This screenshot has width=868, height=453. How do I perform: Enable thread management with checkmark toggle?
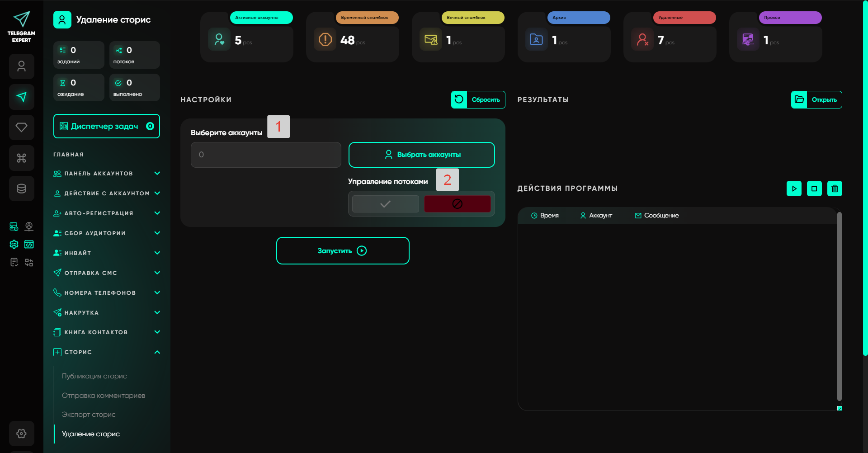[x=385, y=204]
